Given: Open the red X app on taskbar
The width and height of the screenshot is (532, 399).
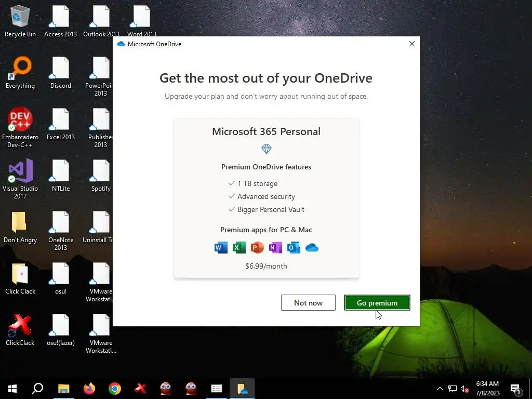Looking at the screenshot, I should pyautogui.click(x=140, y=389).
